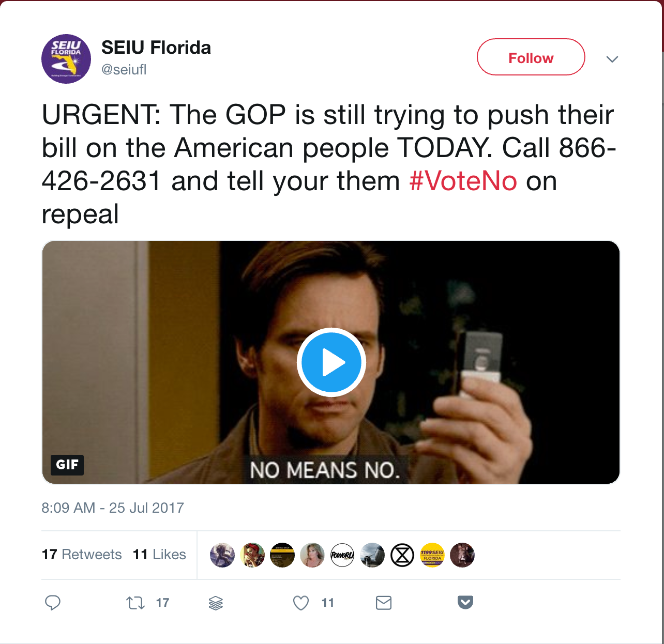Retweet using the arrows icon

click(135, 603)
